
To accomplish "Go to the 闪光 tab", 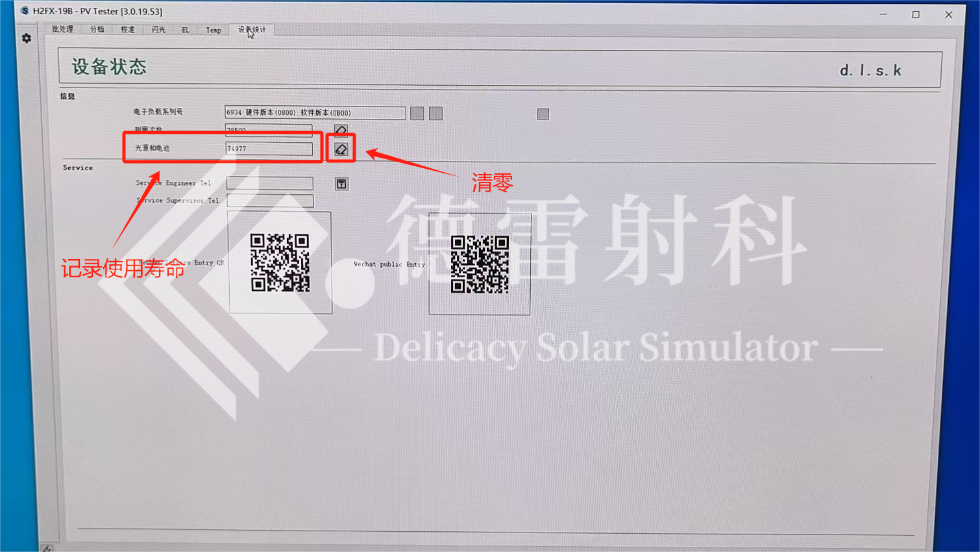I will [x=158, y=29].
